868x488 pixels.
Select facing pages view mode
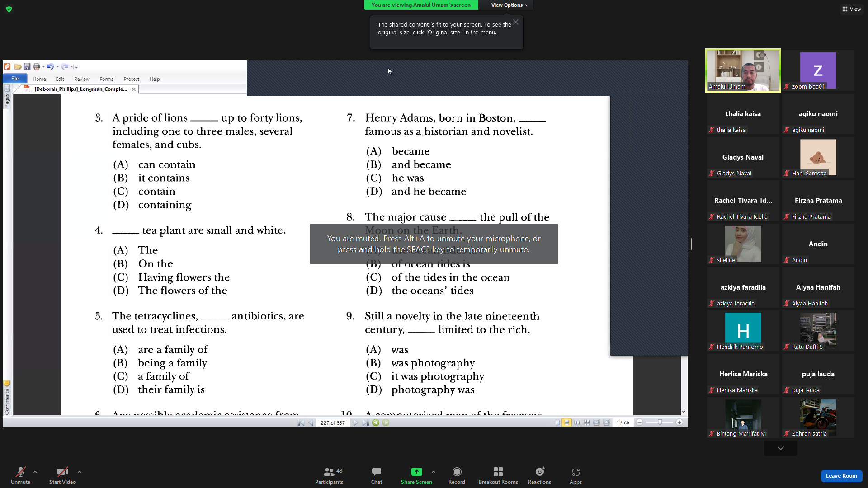[577, 423]
